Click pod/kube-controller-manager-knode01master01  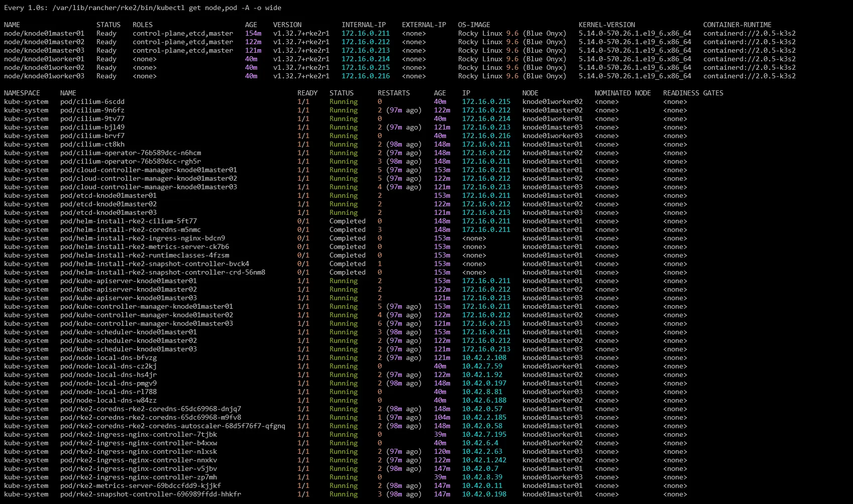click(147, 306)
